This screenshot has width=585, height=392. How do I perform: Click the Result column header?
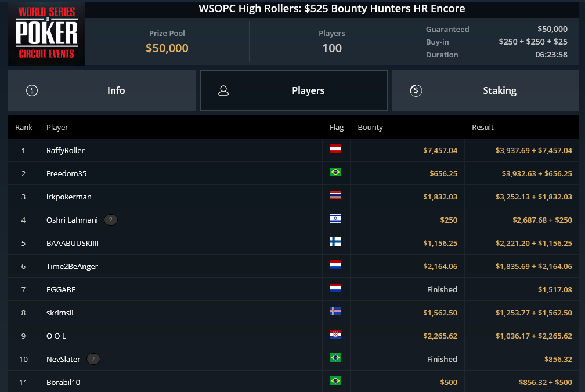482,128
